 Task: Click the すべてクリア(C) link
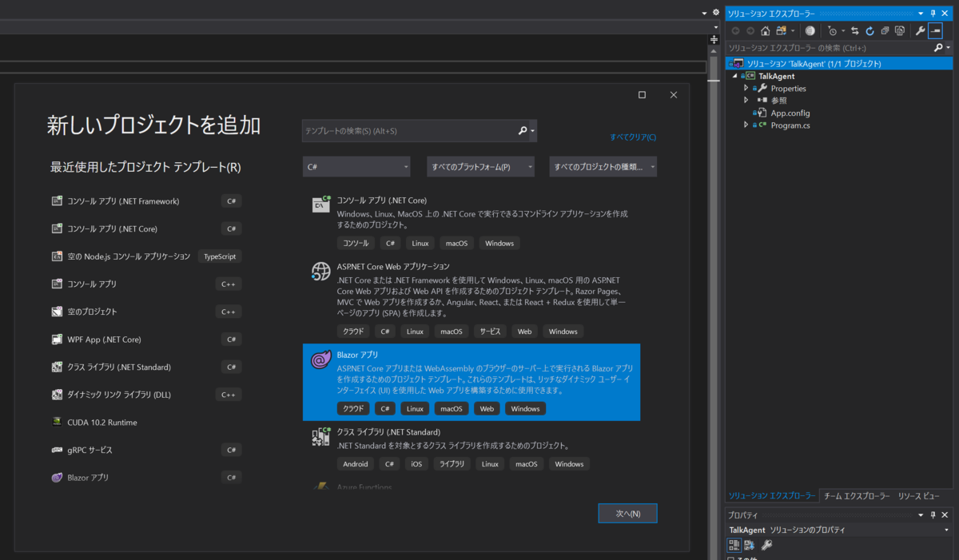pos(633,137)
